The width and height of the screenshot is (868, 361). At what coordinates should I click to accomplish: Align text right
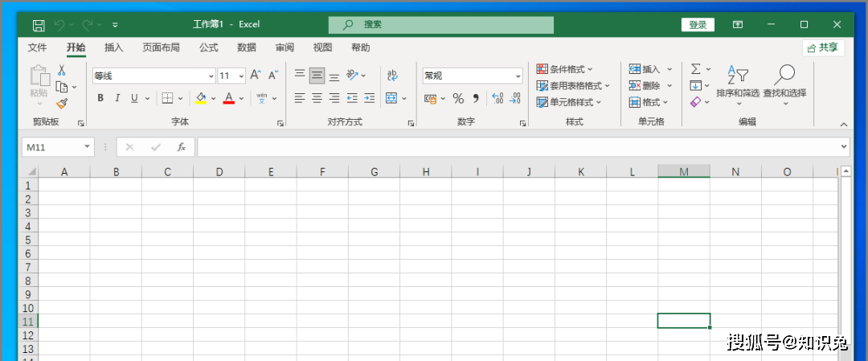coord(334,99)
